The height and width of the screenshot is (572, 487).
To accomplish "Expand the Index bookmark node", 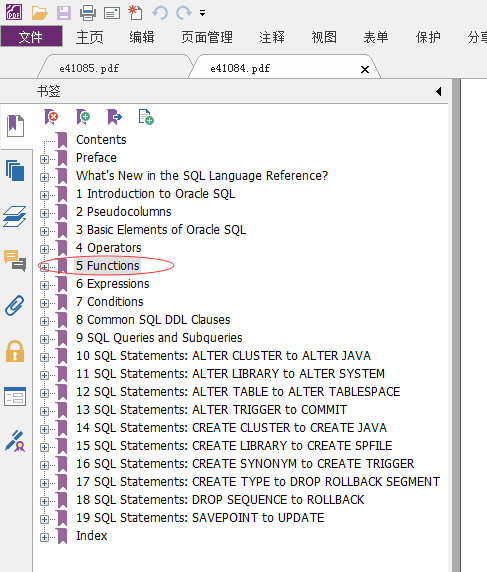I will click(44, 537).
